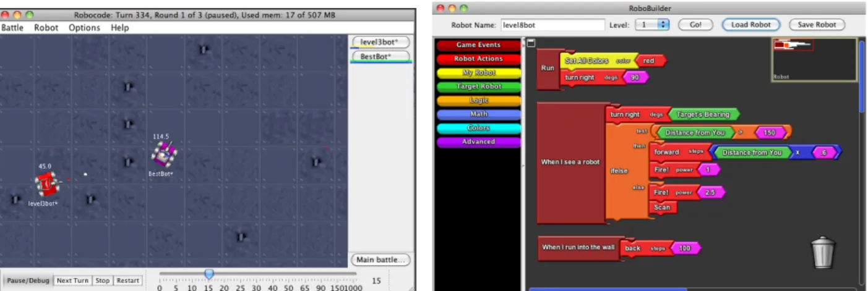Screen dimensions: 868x291
Task: Open the My Robot block category
Action: pyautogui.click(x=478, y=73)
